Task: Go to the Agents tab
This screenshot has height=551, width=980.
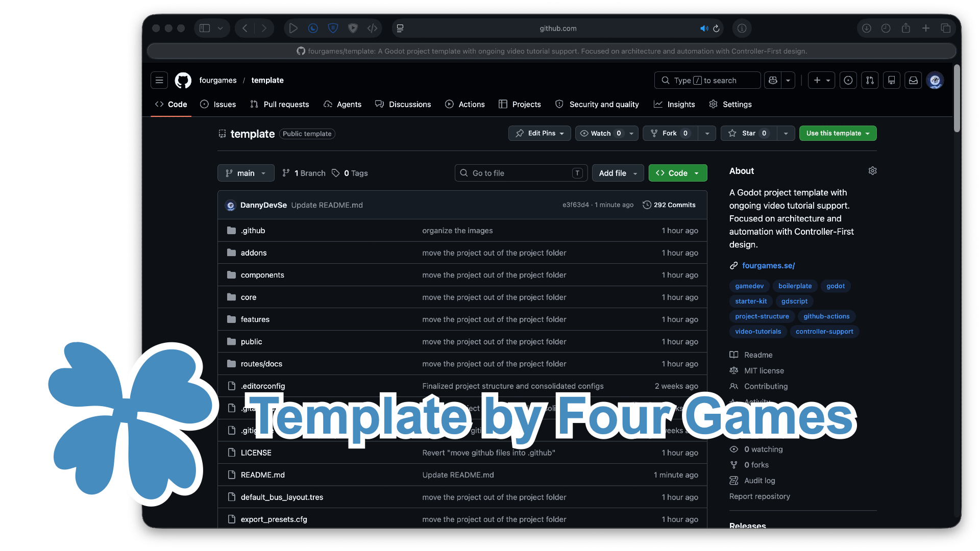Action: 342,105
